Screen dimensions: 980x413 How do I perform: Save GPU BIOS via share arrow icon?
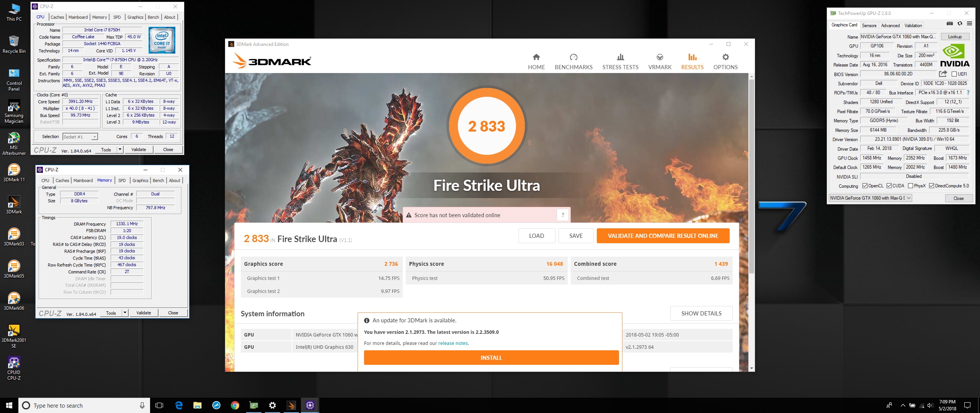click(x=943, y=74)
